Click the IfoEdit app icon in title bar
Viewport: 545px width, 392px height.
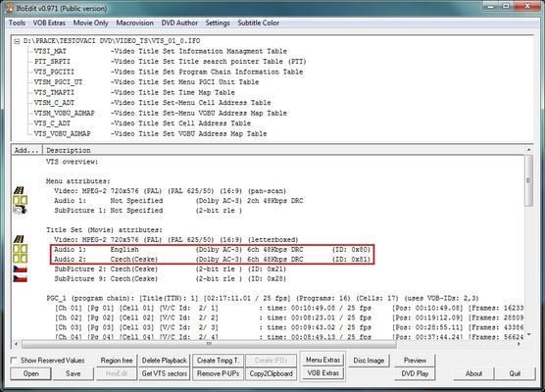9,8
